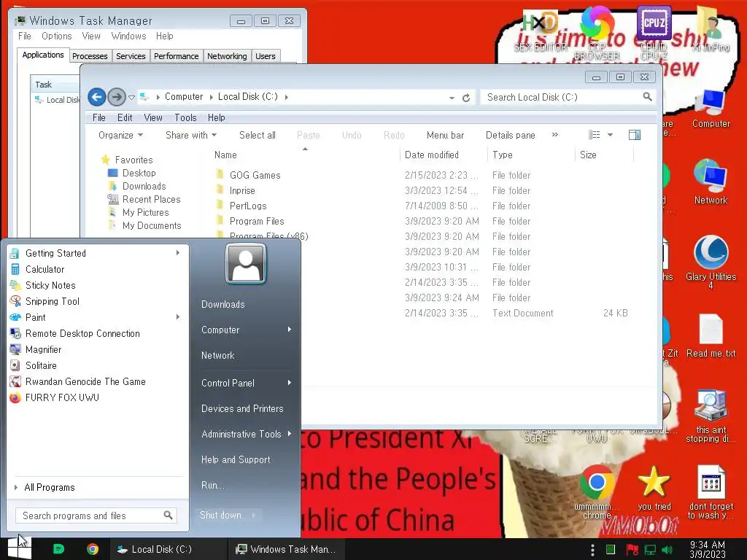
Task: Open the address bar history dropdown
Action: [x=452, y=98]
